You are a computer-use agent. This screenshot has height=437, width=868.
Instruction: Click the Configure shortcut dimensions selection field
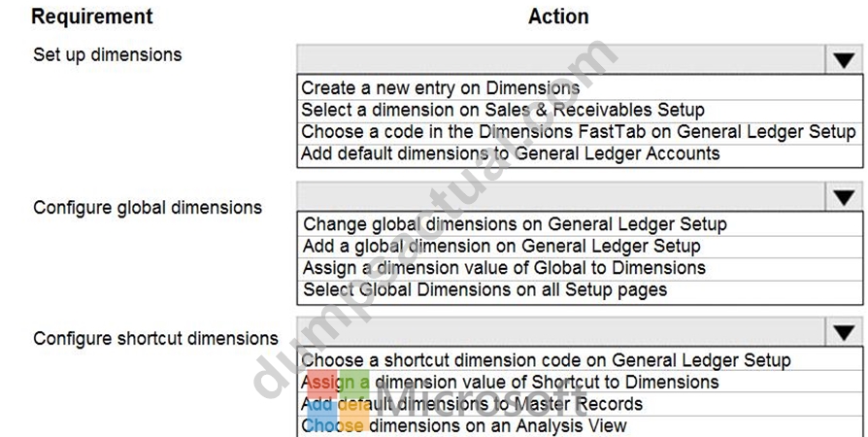click(x=561, y=332)
